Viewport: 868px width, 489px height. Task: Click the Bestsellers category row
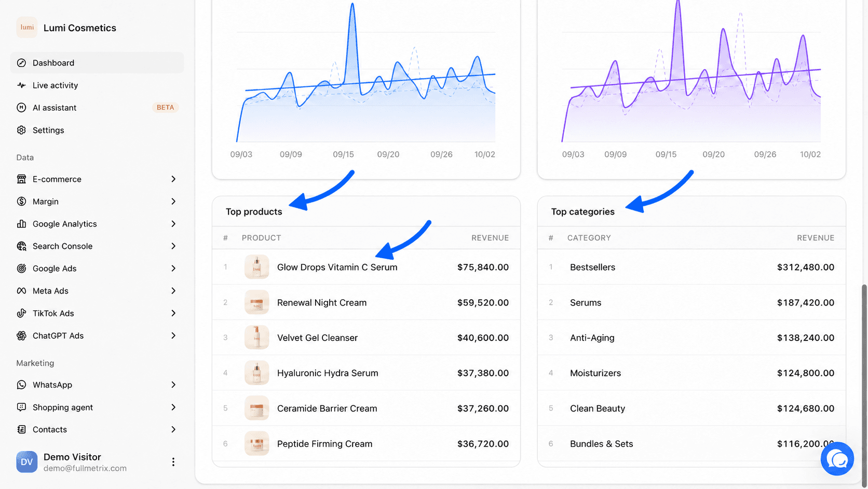tap(691, 267)
